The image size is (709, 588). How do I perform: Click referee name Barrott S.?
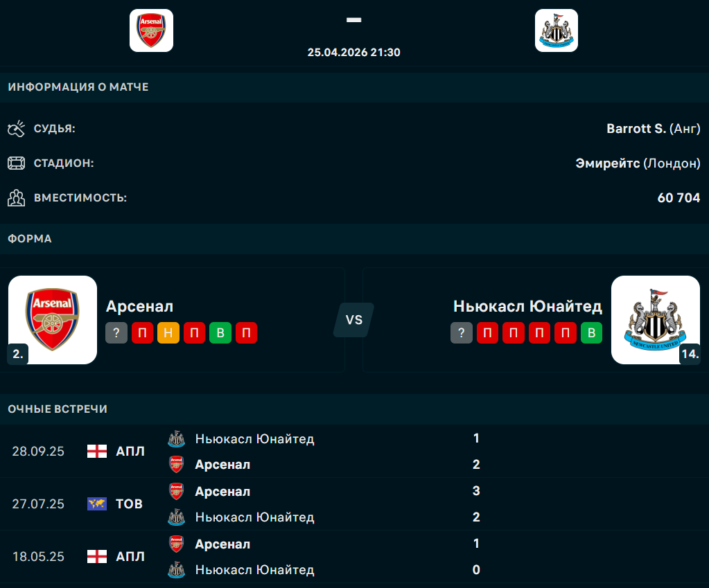[636, 129]
